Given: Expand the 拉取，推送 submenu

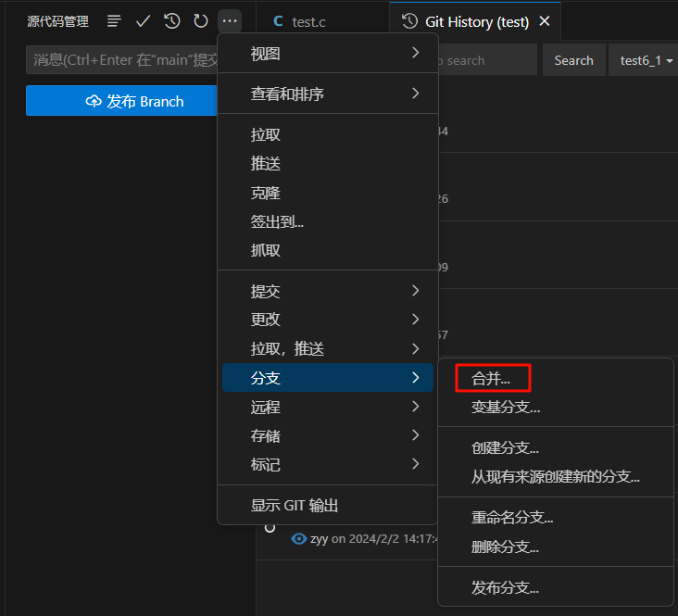Looking at the screenshot, I should click(x=328, y=348).
